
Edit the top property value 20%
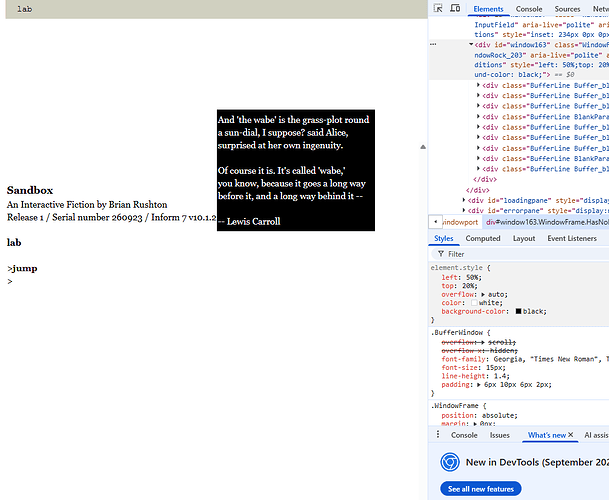469,286
